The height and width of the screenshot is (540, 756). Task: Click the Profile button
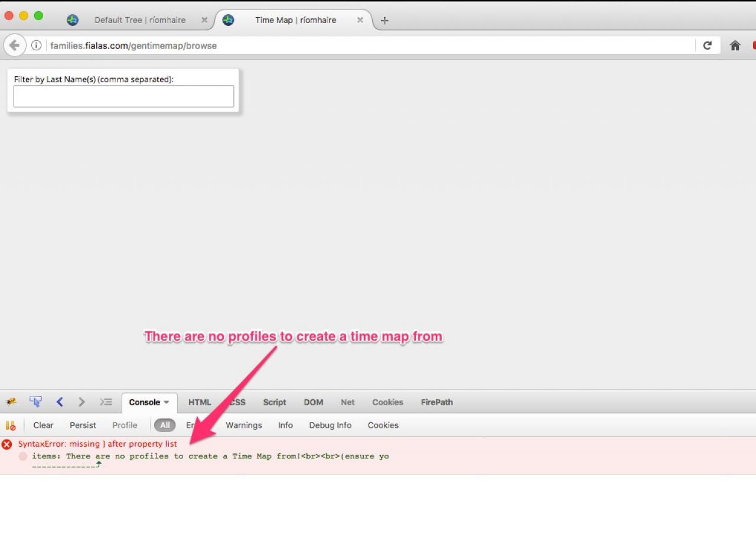(x=125, y=425)
